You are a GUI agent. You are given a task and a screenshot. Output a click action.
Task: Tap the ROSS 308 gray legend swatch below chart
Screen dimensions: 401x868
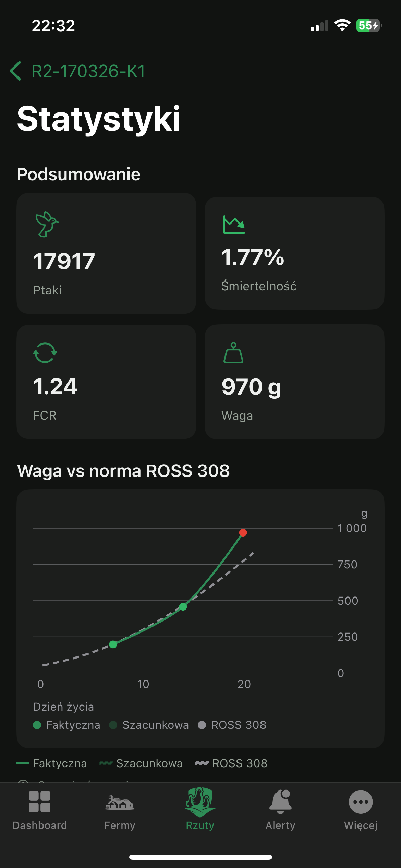point(202,763)
